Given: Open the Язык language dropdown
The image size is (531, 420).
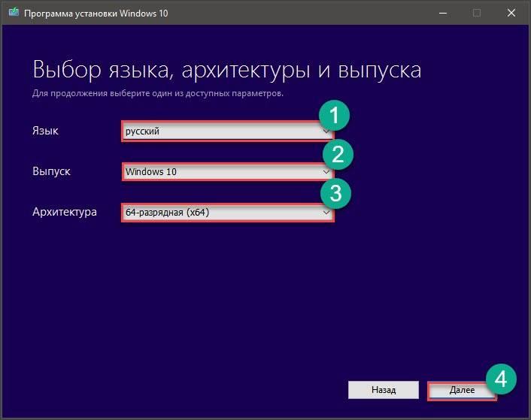Looking at the screenshot, I should coord(228,131).
